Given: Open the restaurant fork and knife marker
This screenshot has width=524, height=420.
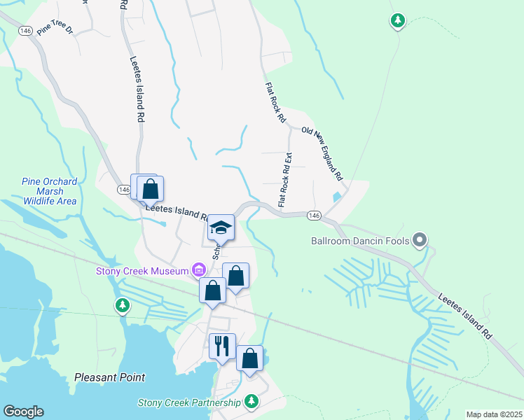Looking at the screenshot, I should [x=222, y=347].
